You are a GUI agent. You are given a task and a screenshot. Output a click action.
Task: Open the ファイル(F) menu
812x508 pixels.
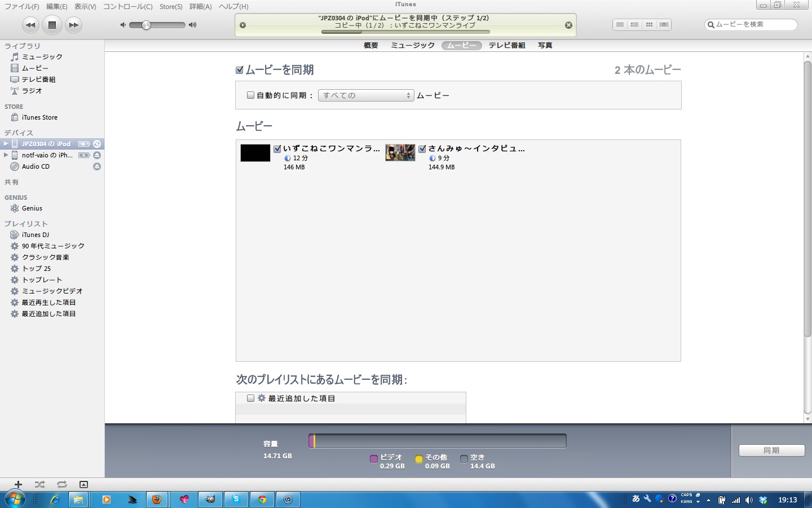point(22,7)
